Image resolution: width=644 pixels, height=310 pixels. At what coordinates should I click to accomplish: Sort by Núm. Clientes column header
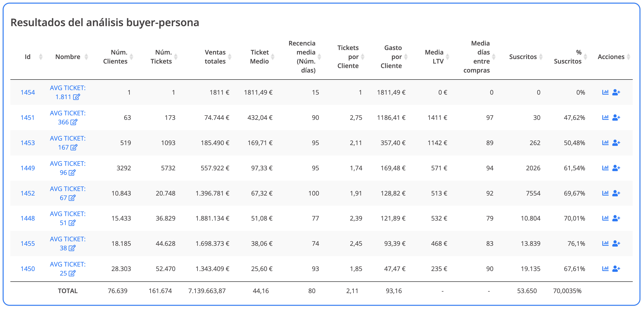click(131, 57)
